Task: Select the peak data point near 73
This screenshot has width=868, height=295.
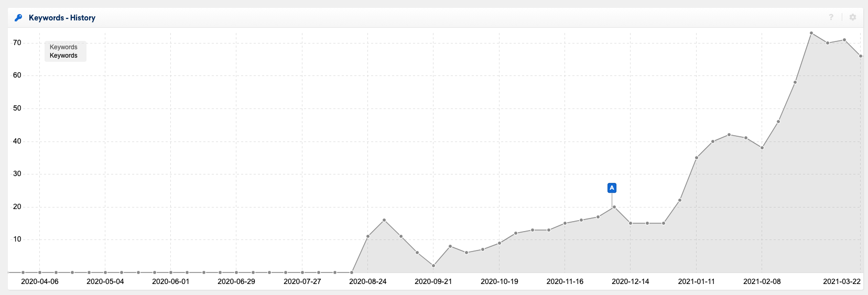Action: point(811,33)
